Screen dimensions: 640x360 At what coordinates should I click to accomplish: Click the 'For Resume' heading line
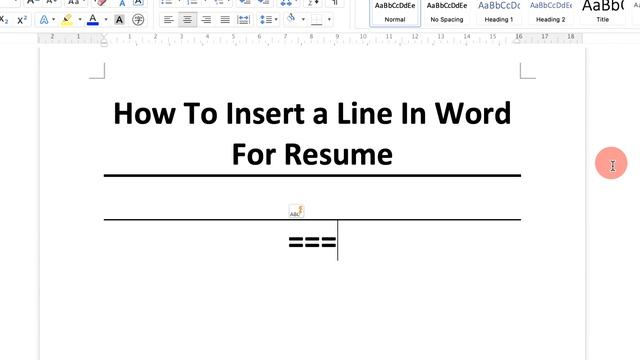(x=312, y=154)
